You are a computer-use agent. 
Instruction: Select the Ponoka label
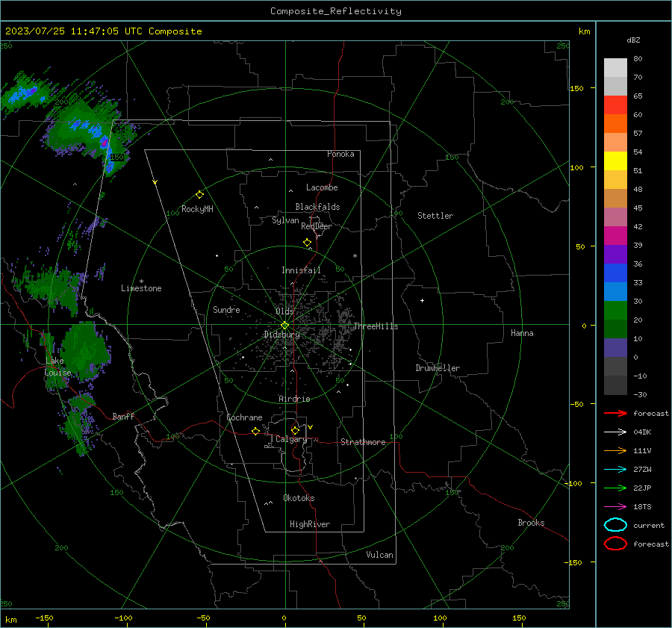tap(340, 154)
